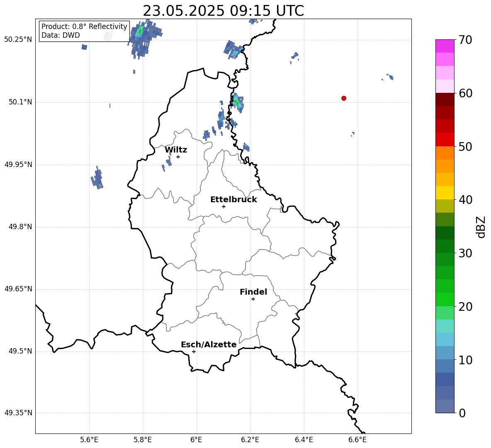Pick the dark maroon swatch just below 60
The image size is (491, 448).
pyautogui.click(x=445, y=100)
